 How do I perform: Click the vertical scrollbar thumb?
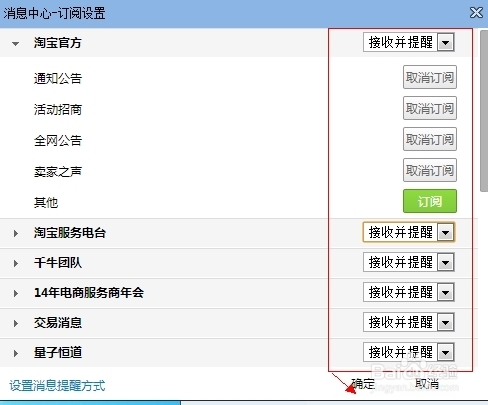pos(484,111)
